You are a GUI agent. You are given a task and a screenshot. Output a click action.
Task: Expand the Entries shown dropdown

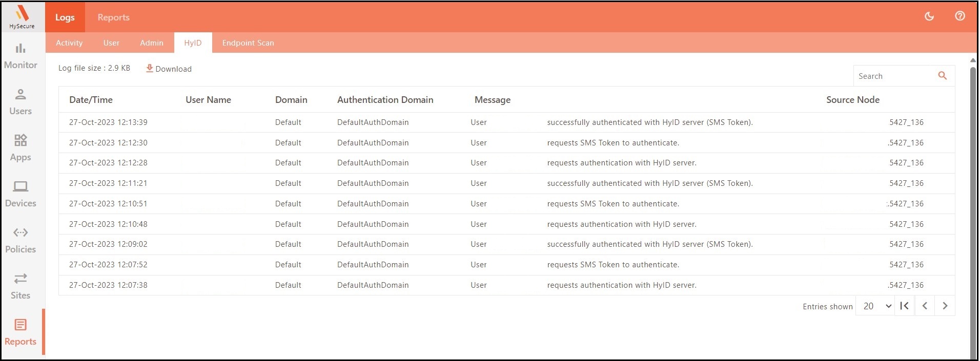coord(877,306)
